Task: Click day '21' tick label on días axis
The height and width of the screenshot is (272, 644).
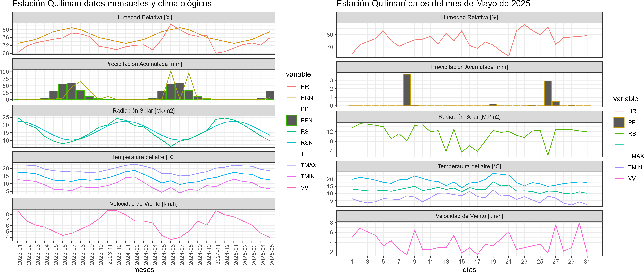Action: point(508,261)
